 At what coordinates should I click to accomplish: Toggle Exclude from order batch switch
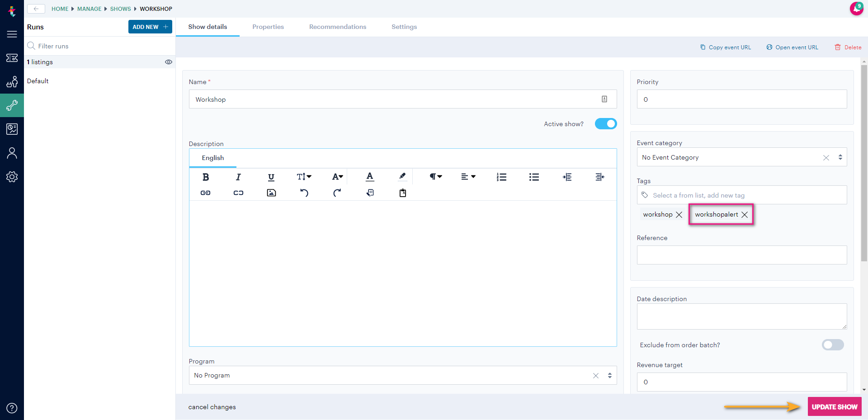click(x=833, y=345)
